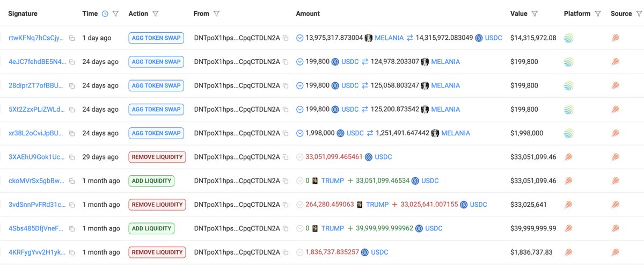Toggle time format using the clock icon
The image size is (644, 267).
(105, 14)
